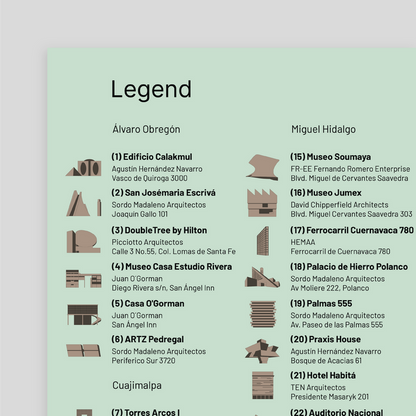Select the '(15) Museo Soumaya' title
Image resolution: width=416 pixels, height=416 pixels.
[331, 157]
